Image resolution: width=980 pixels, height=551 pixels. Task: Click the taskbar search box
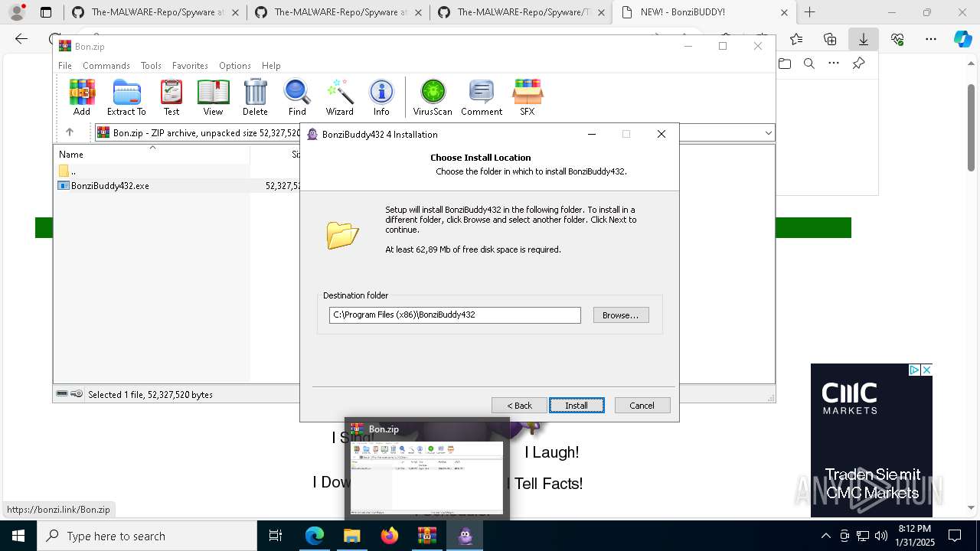[147, 536]
